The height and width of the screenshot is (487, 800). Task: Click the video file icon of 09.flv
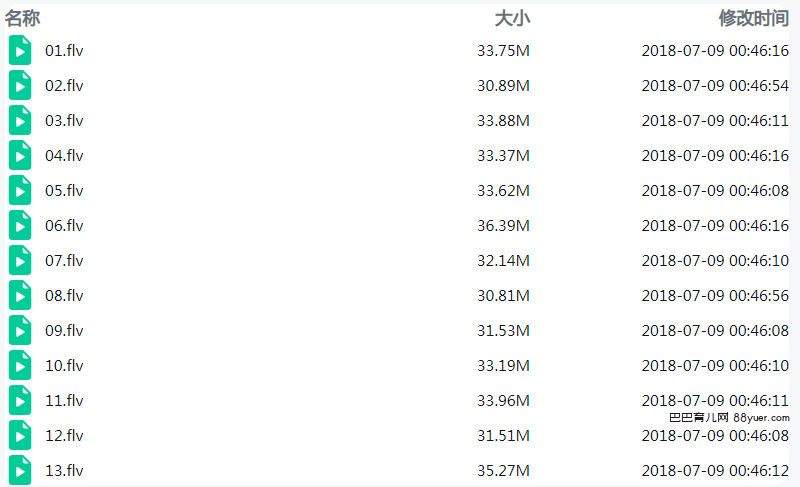(20, 330)
